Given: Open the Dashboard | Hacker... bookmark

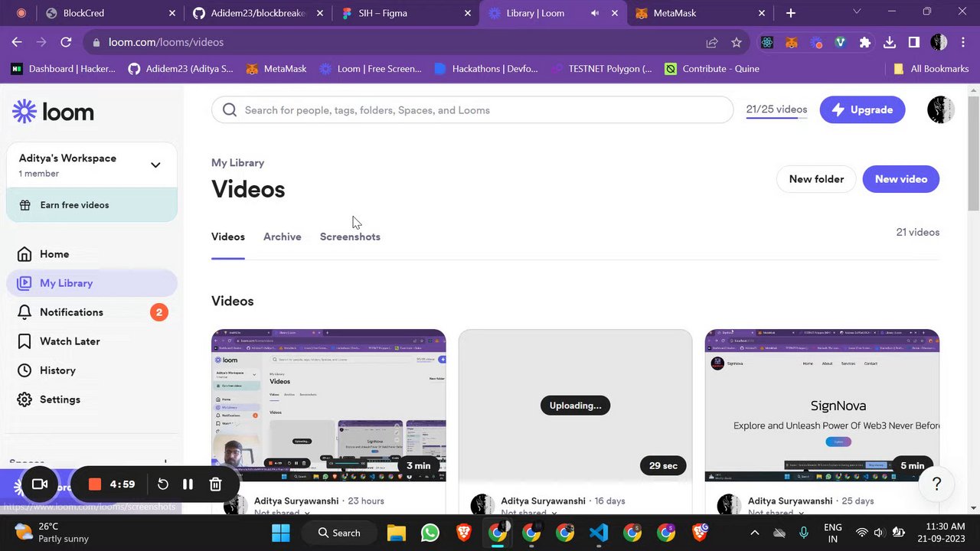Looking at the screenshot, I should 64,69.
